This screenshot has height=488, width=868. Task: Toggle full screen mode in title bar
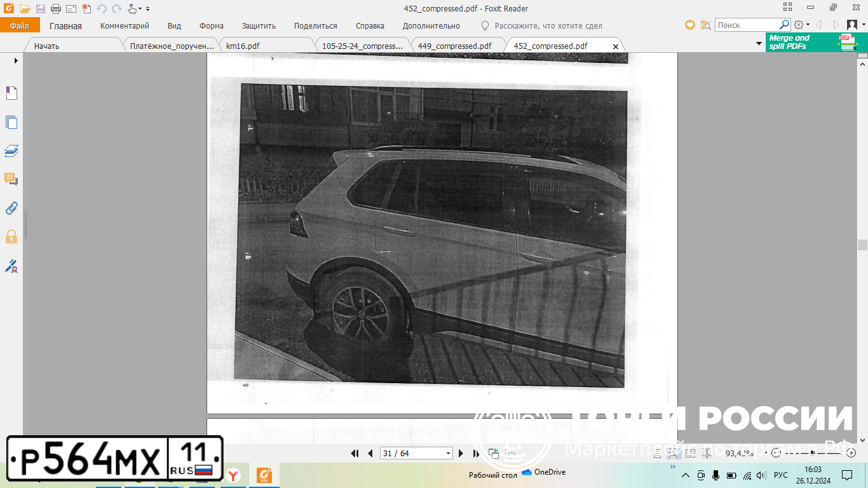coord(787,8)
